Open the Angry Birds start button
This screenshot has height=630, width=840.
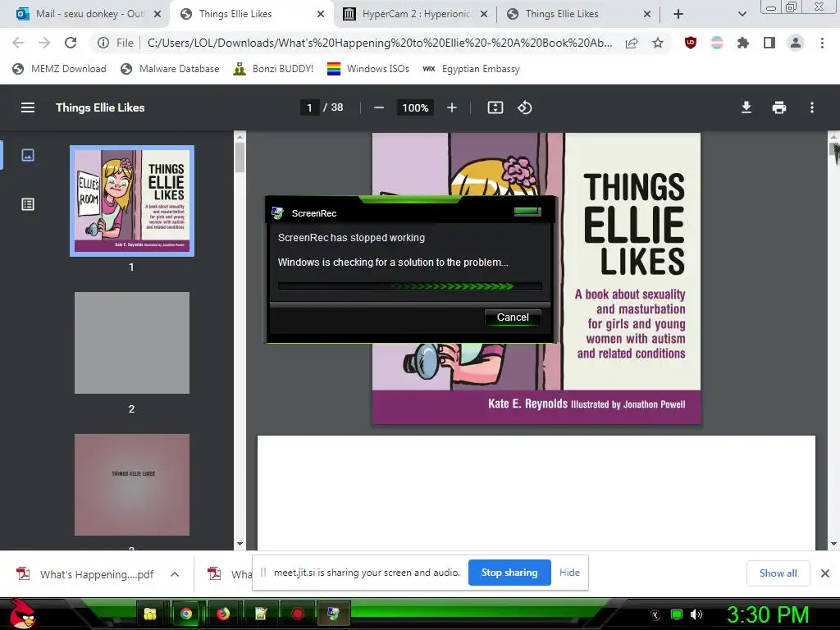[22, 614]
